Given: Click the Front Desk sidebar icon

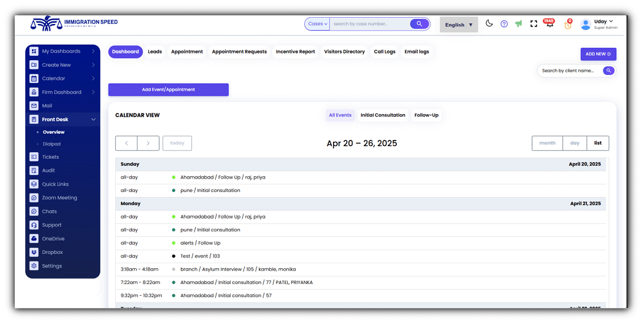Looking at the screenshot, I should [x=34, y=119].
